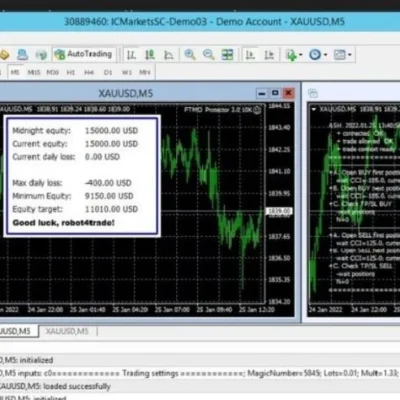Select the M15 timeframe
This screenshot has height=400, width=400.
click(34, 72)
